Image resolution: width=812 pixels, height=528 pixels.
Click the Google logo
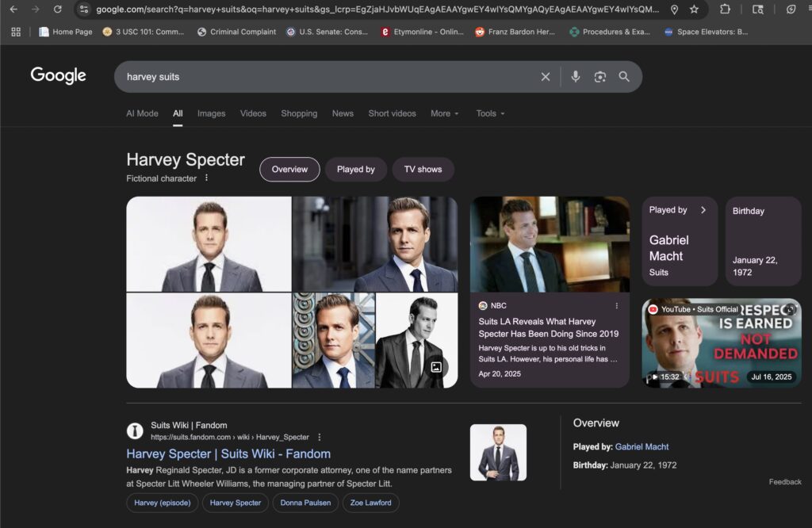tap(58, 75)
